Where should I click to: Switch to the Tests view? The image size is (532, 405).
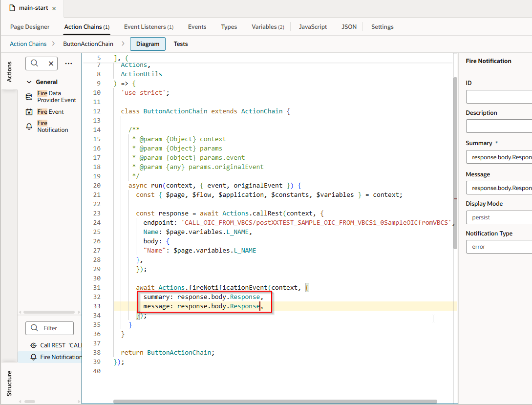(181, 44)
